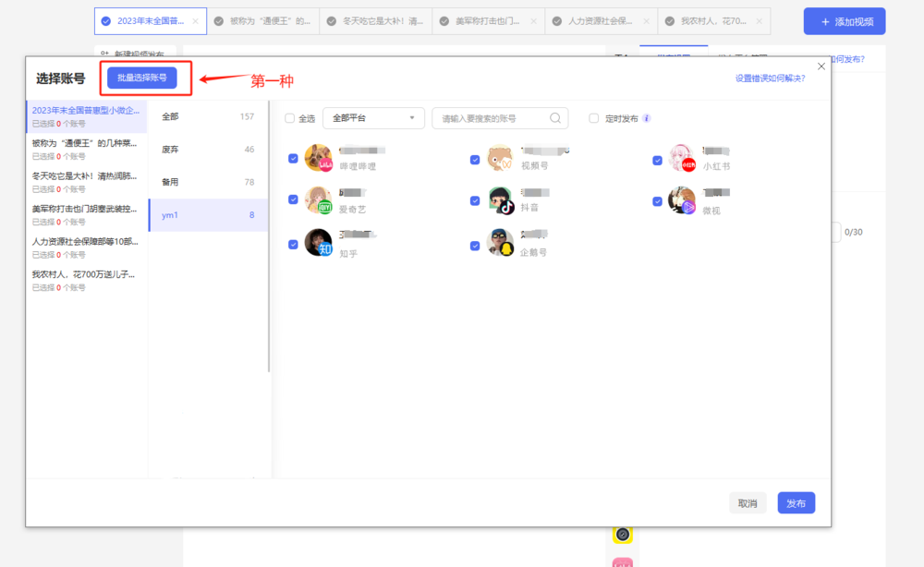924x567 pixels.
Task: Click the iQiyi account avatar
Action: click(318, 200)
